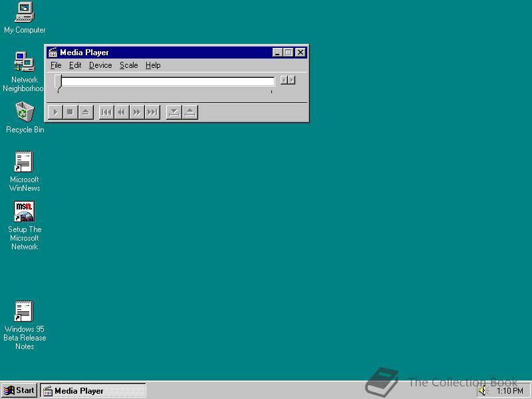Click the Media Player title bar text

[x=84, y=53]
